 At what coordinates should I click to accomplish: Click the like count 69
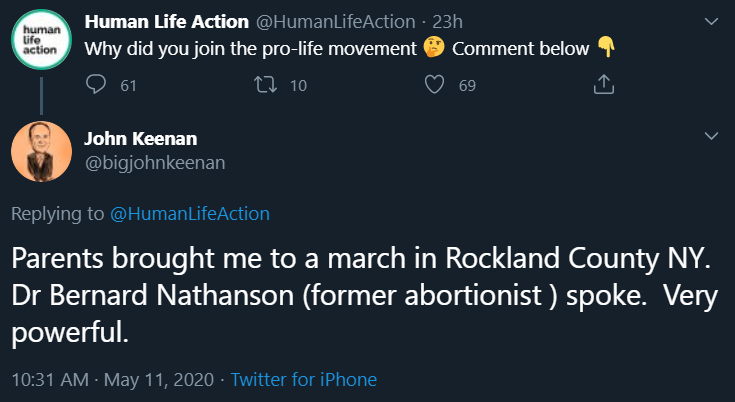(467, 86)
